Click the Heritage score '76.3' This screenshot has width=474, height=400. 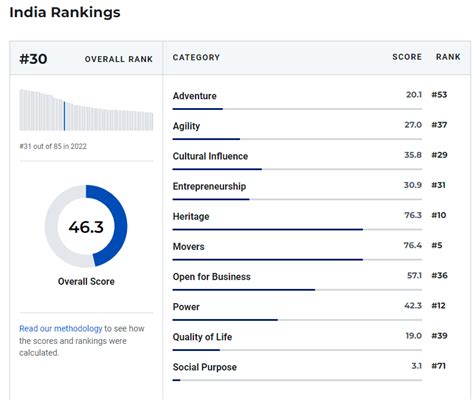413,215
